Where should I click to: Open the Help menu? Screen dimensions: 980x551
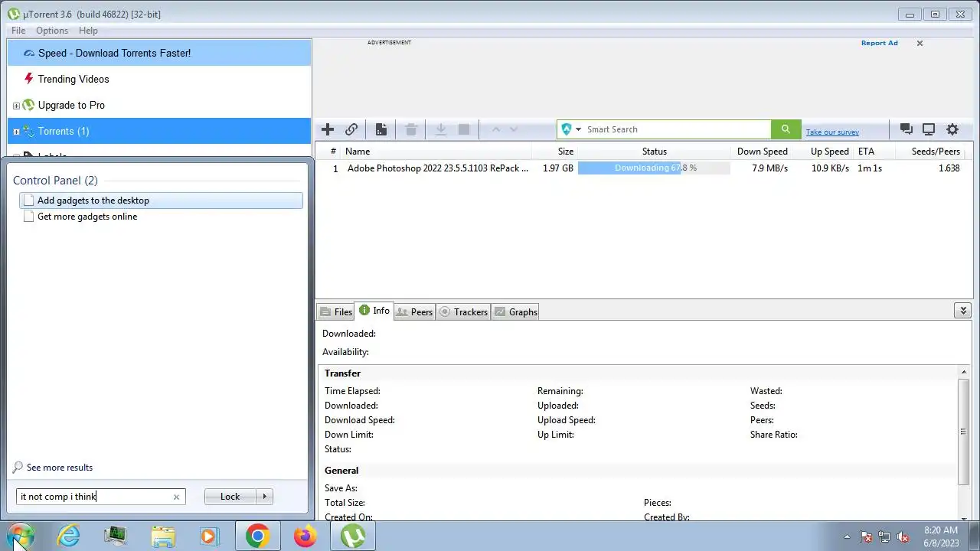point(88,31)
